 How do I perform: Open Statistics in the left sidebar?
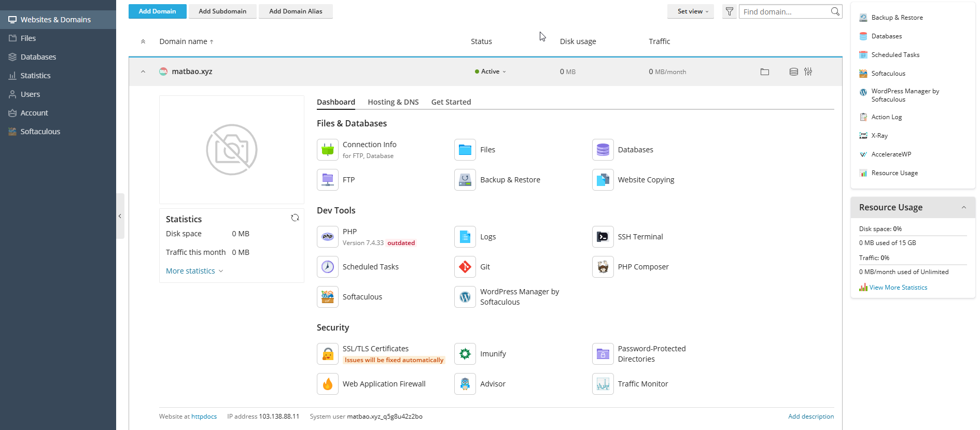pyautogui.click(x=35, y=76)
